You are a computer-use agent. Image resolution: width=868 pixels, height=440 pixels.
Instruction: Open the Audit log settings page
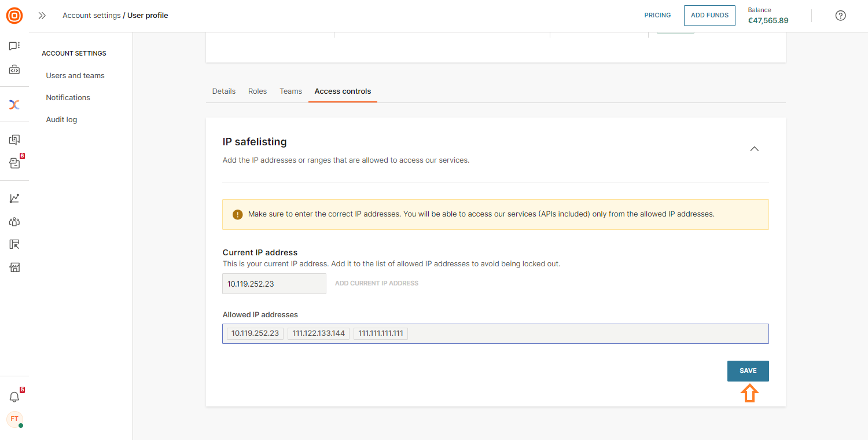coord(61,120)
